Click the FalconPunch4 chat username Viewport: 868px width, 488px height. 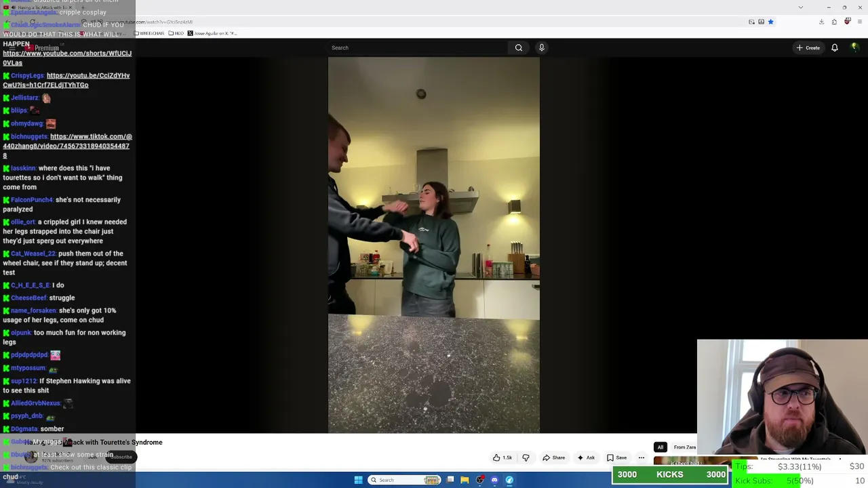pyautogui.click(x=32, y=200)
